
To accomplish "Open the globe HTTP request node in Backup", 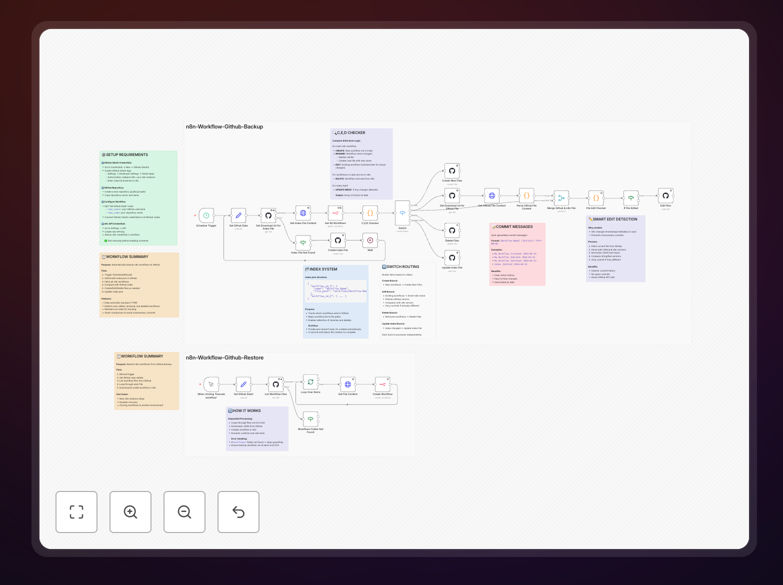I will [x=491, y=196].
